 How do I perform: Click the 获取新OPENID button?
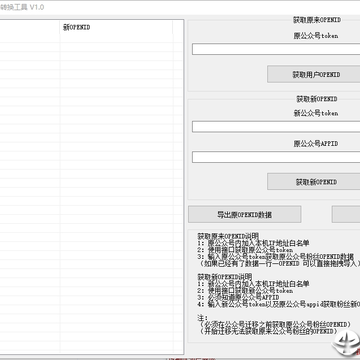314,182
